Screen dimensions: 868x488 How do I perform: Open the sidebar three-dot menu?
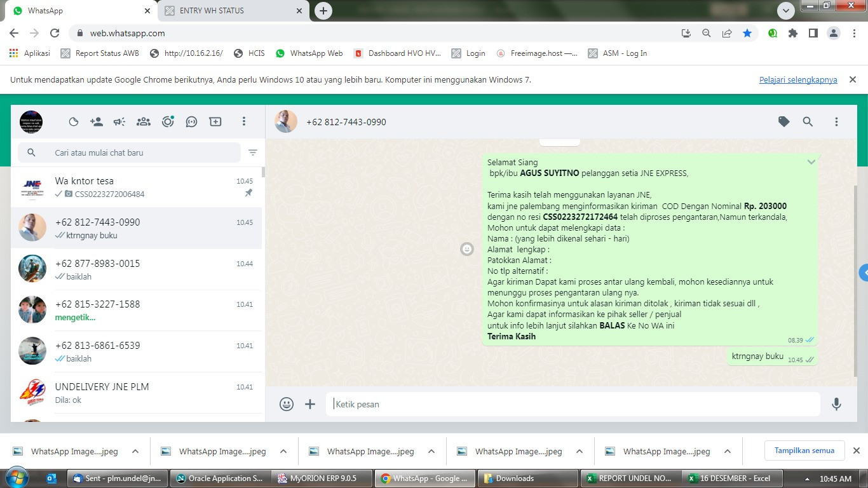[244, 121]
